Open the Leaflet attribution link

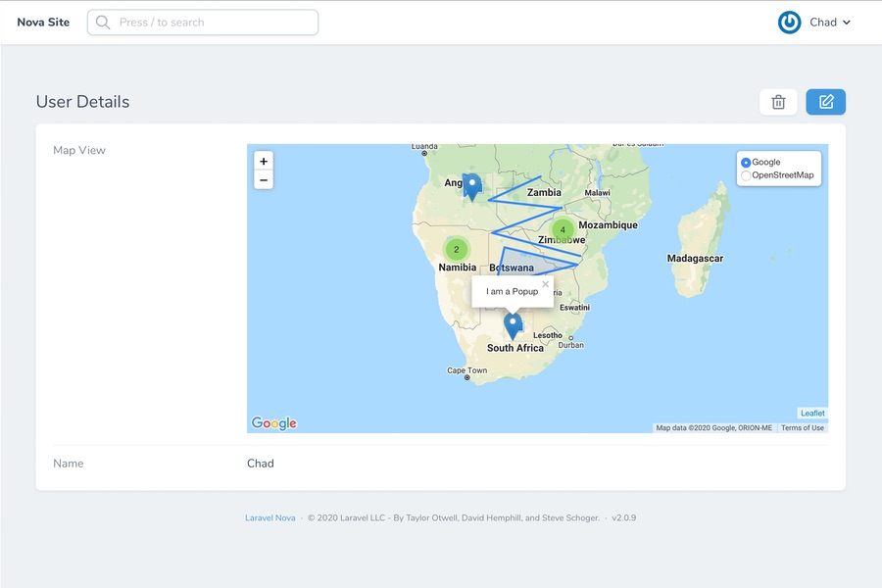pyautogui.click(x=812, y=413)
